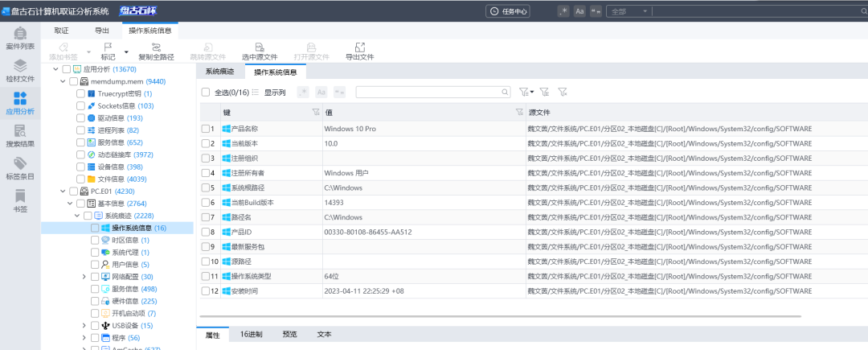Image resolution: width=868 pixels, height=350 pixels.
Task: Click the horizontal scrollbar under the table
Action: (501, 316)
